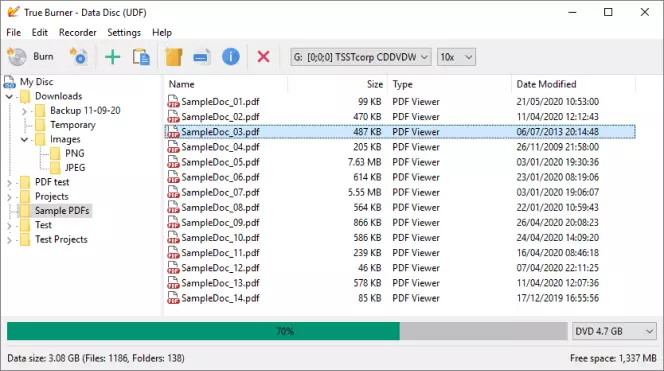Click the blue info properties icon

tap(230, 57)
